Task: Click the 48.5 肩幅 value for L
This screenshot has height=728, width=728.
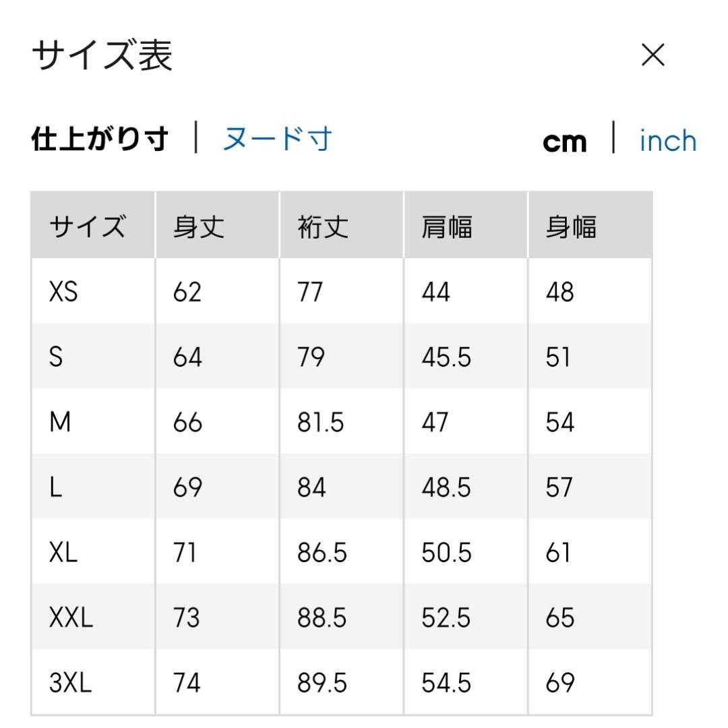Action: [446, 487]
